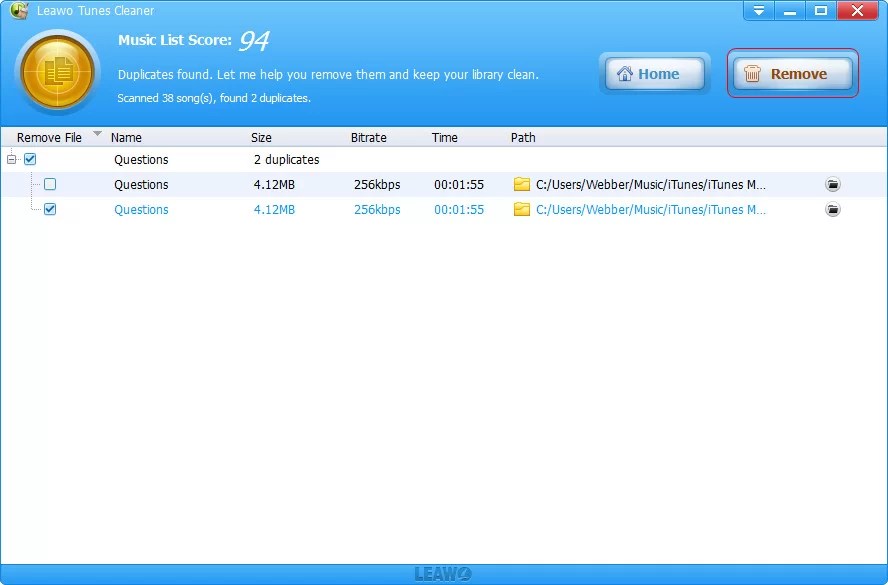Image resolution: width=888 pixels, height=585 pixels.
Task: Click the drive icon at the end of the second duplicate row
Action: click(x=833, y=210)
